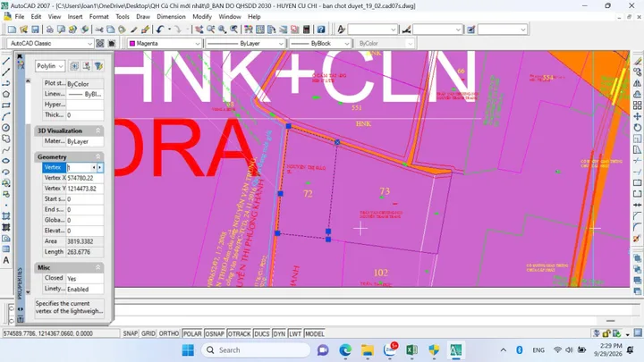Select the Multiline Text A tool
The image size is (644, 362).
6,260
